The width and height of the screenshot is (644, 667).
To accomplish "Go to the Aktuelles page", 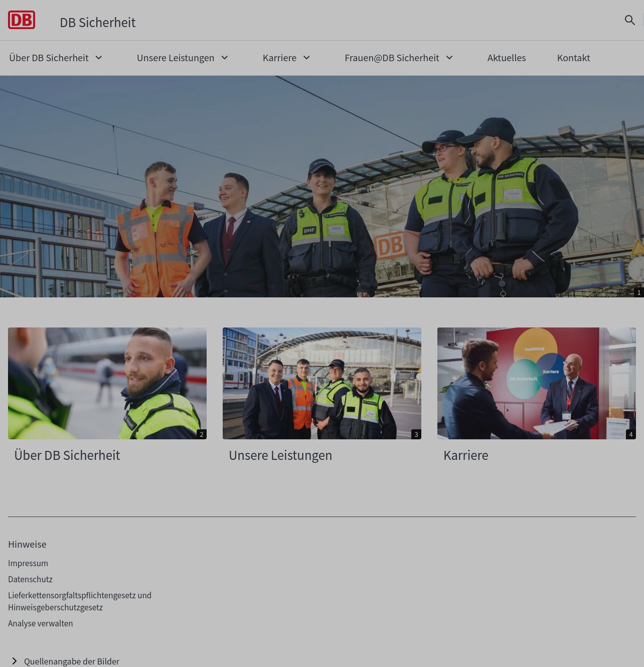I will tap(507, 58).
